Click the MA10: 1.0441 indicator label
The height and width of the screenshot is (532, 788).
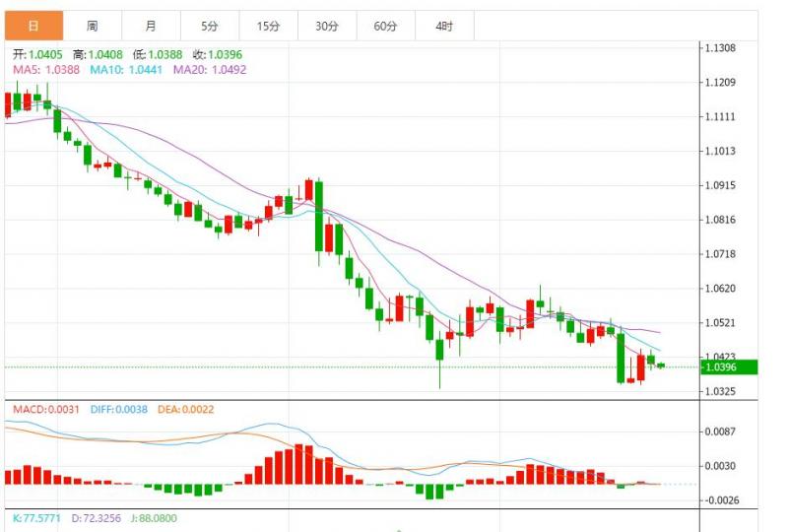coord(126,69)
